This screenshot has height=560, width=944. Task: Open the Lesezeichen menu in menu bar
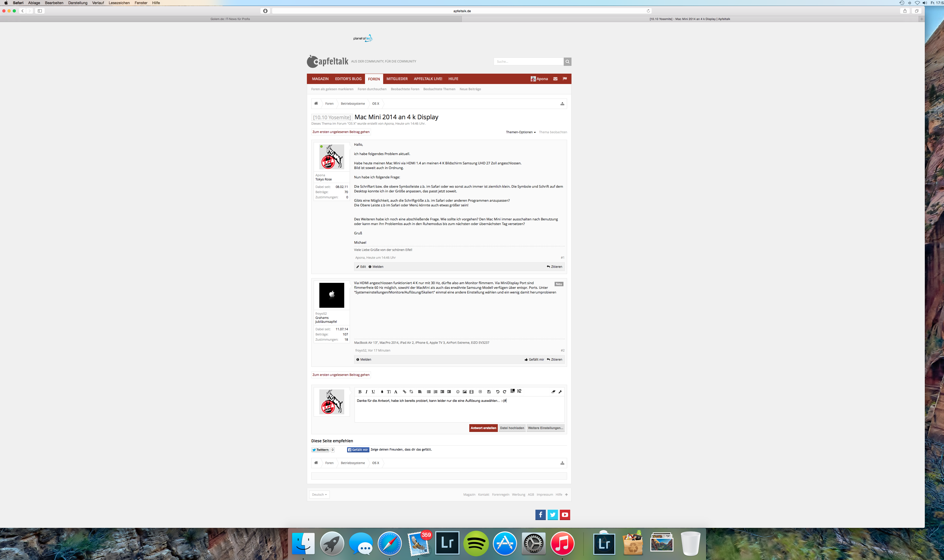pyautogui.click(x=119, y=3)
